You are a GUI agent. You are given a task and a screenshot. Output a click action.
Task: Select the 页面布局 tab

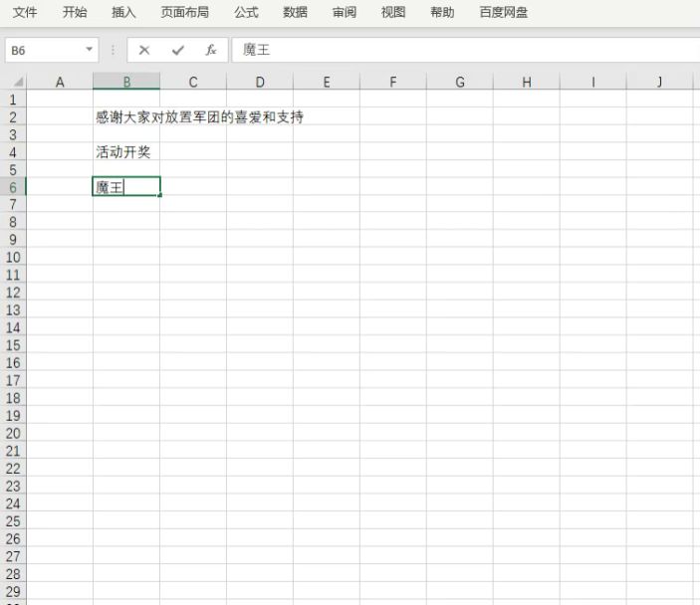pos(185,13)
